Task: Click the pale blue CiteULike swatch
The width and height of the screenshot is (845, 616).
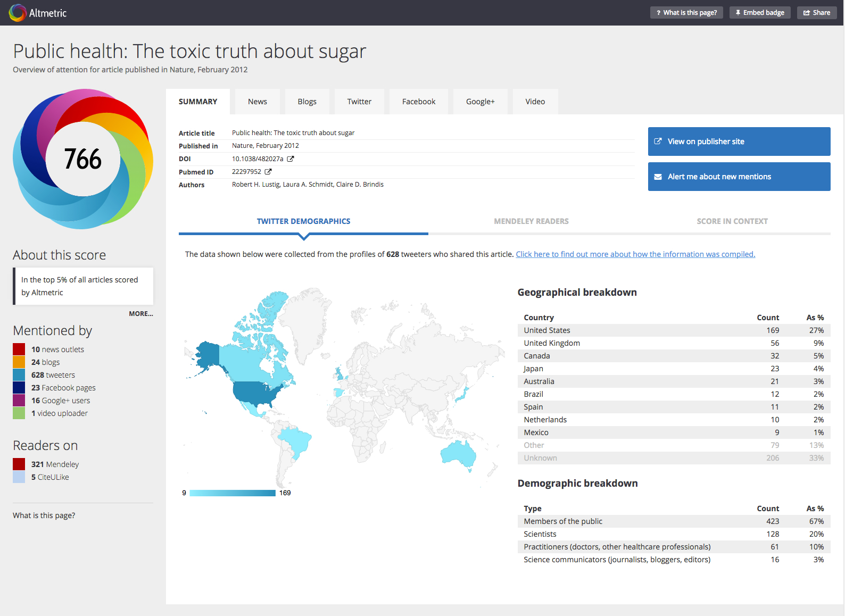Action: click(x=19, y=477)
